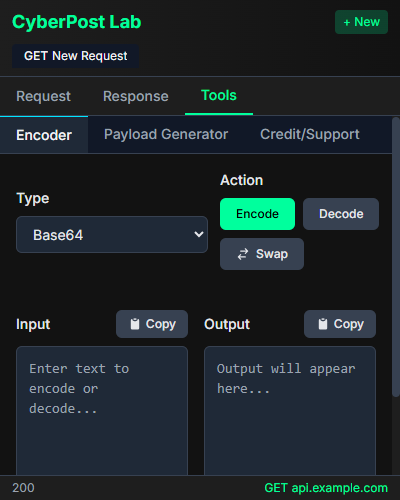Click the Output heading label

pos(227,324)
